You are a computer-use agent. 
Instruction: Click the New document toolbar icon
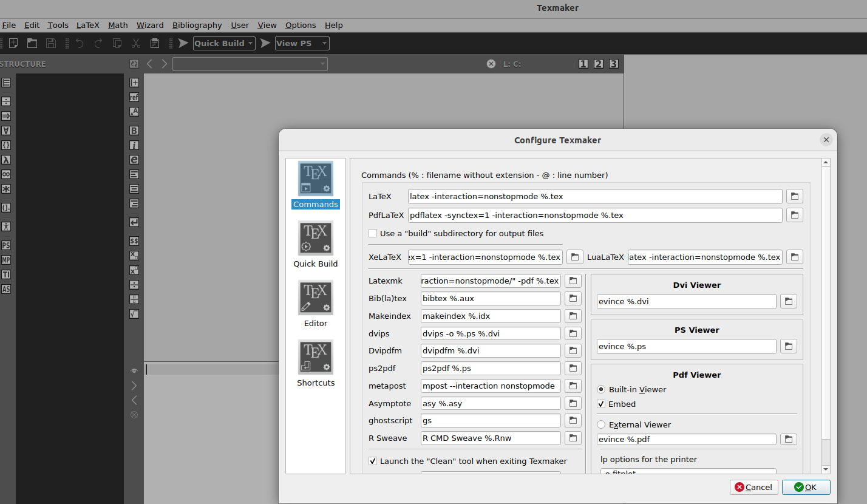pyautogui.click(x=13, y=43)
